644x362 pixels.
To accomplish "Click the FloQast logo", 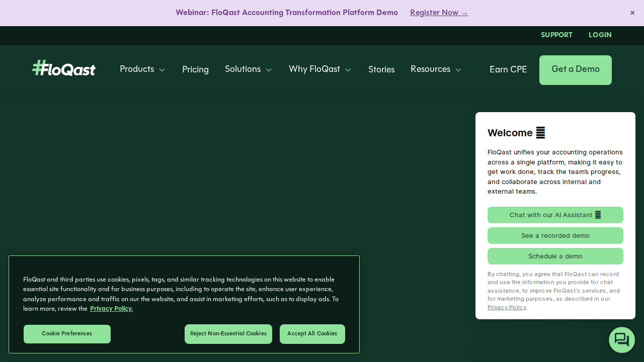I will 63,68.
